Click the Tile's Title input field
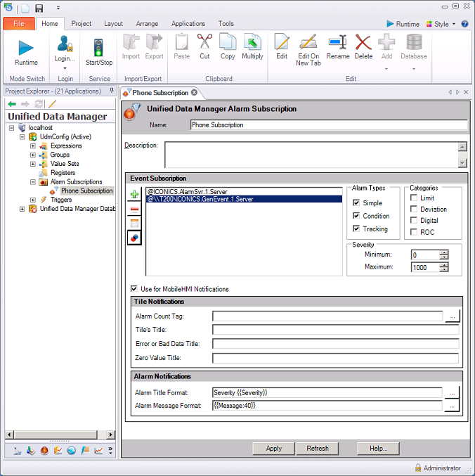475x476 pixels. pos(335,330)
